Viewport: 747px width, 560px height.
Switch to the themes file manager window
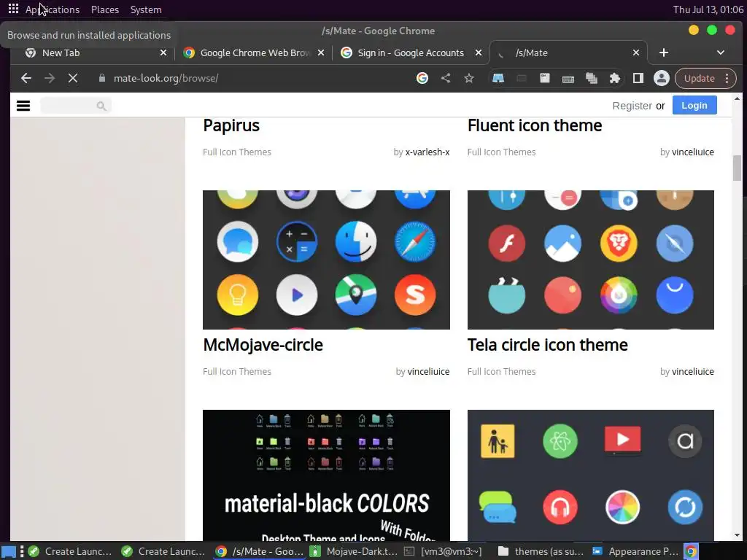541,551
